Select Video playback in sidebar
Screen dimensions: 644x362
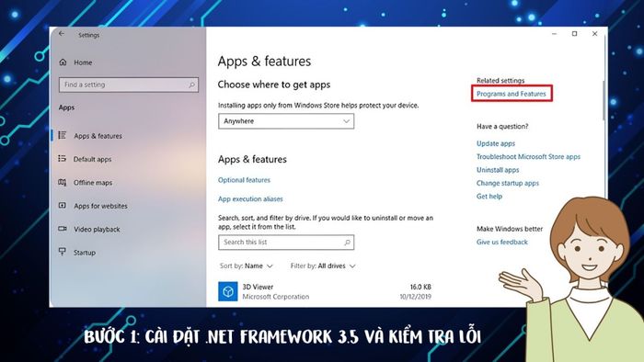[97, 229]
